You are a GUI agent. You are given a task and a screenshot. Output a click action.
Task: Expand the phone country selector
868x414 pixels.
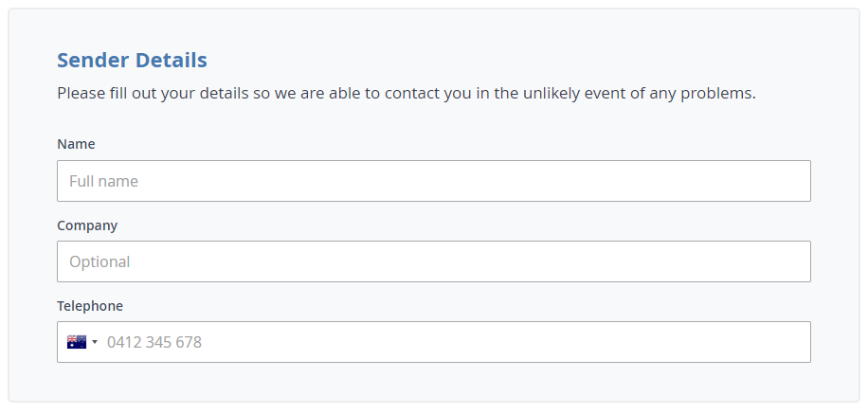82,342
